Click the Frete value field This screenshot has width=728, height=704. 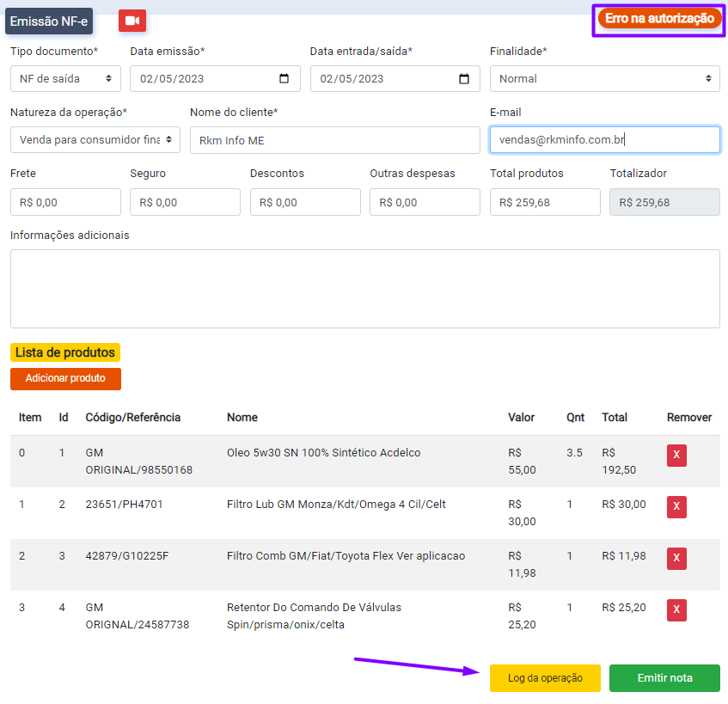(x=65, y=203)
